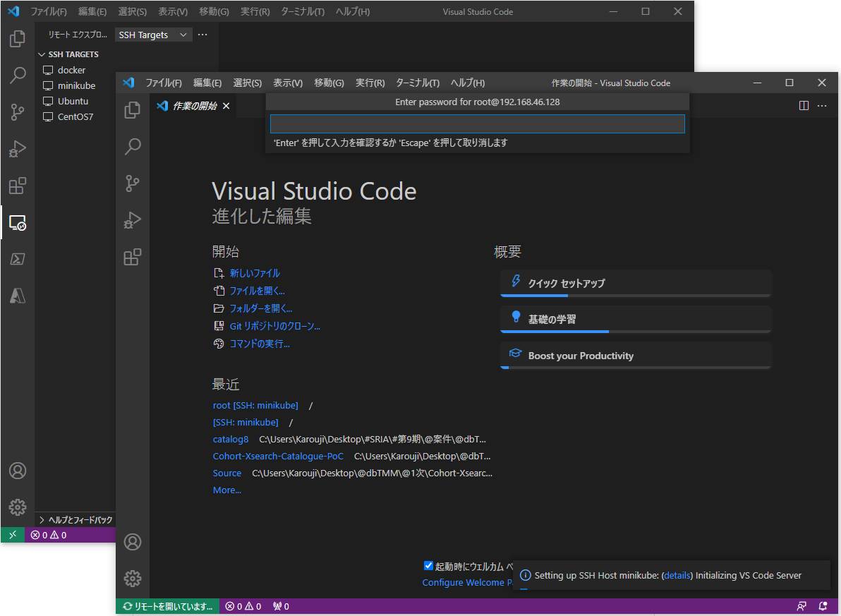Click the "Setting up SSH Host minikube:" notification text
Screen dimensions: 841x616
597,575
